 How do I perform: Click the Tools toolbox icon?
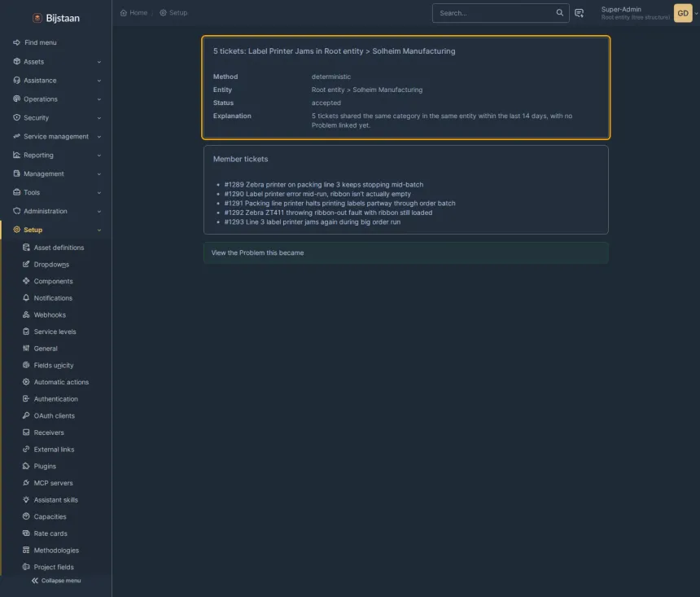point(16,192)
